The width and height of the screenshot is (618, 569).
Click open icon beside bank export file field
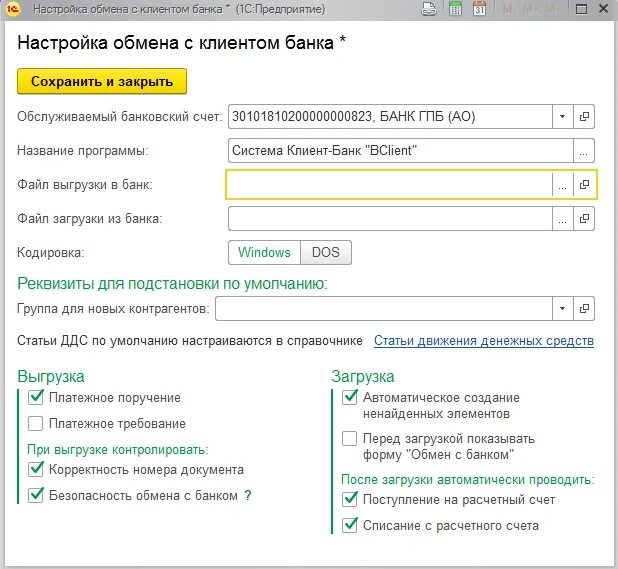(584, 184)
